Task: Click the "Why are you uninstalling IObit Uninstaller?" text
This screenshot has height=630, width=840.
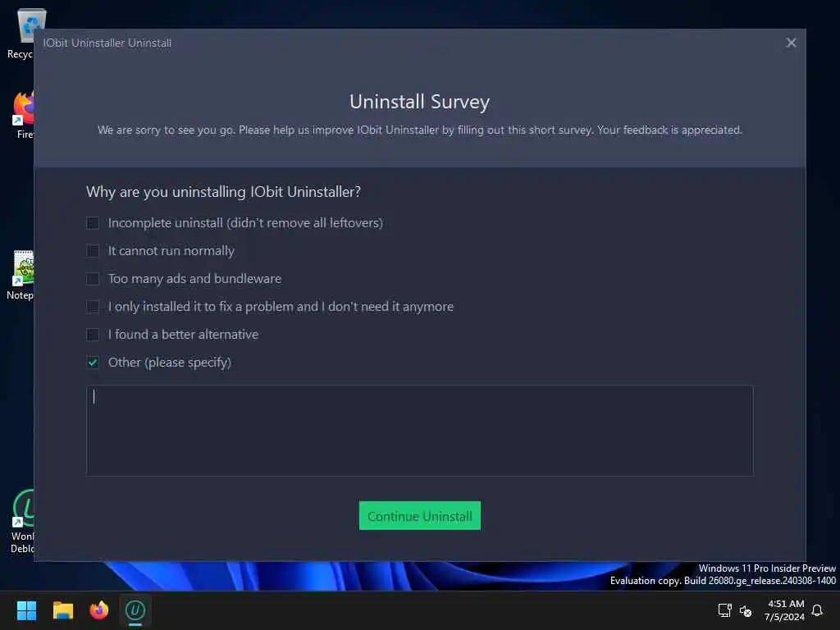Action: (x=223, y=192)
